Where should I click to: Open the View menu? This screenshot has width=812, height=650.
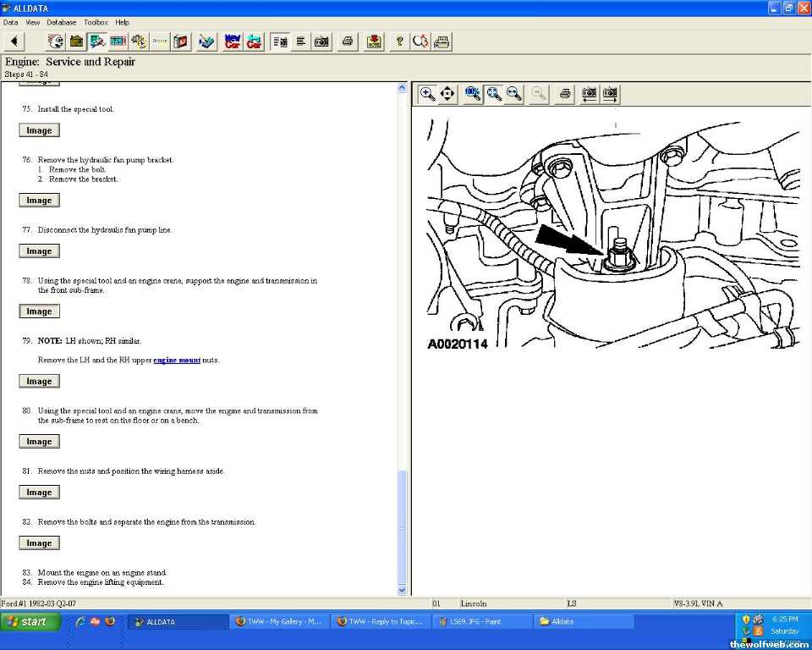coord(32,22)
